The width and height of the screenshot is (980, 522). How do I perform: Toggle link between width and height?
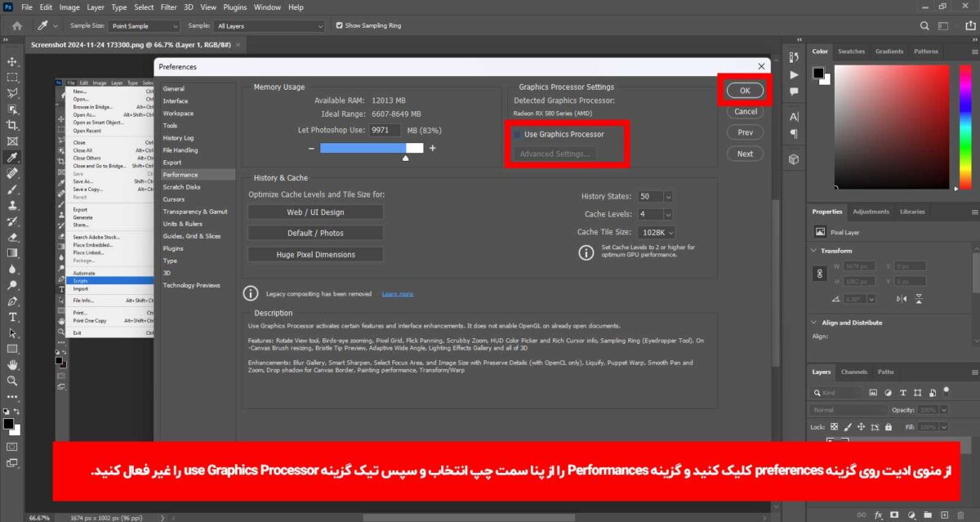(819, 274)
